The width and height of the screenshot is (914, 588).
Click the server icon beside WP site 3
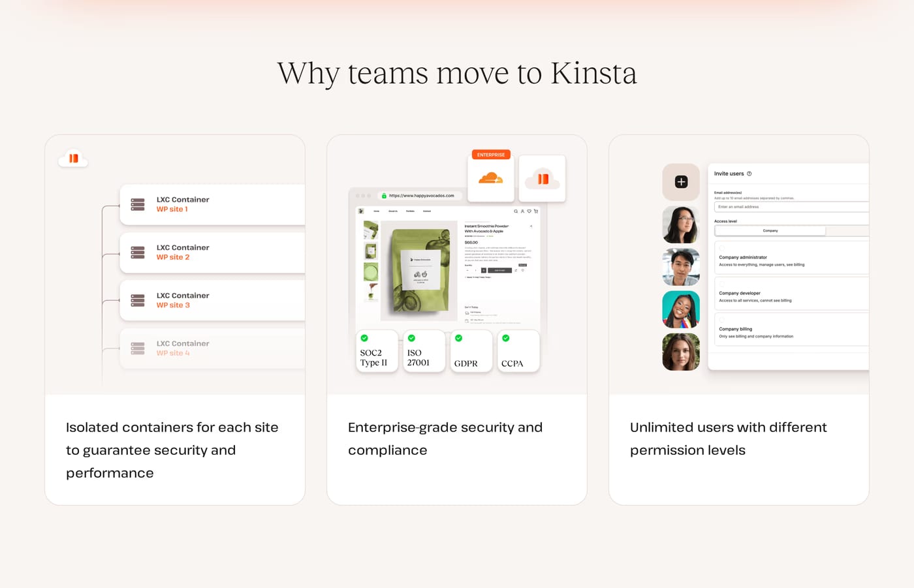(x=138, y=300)
